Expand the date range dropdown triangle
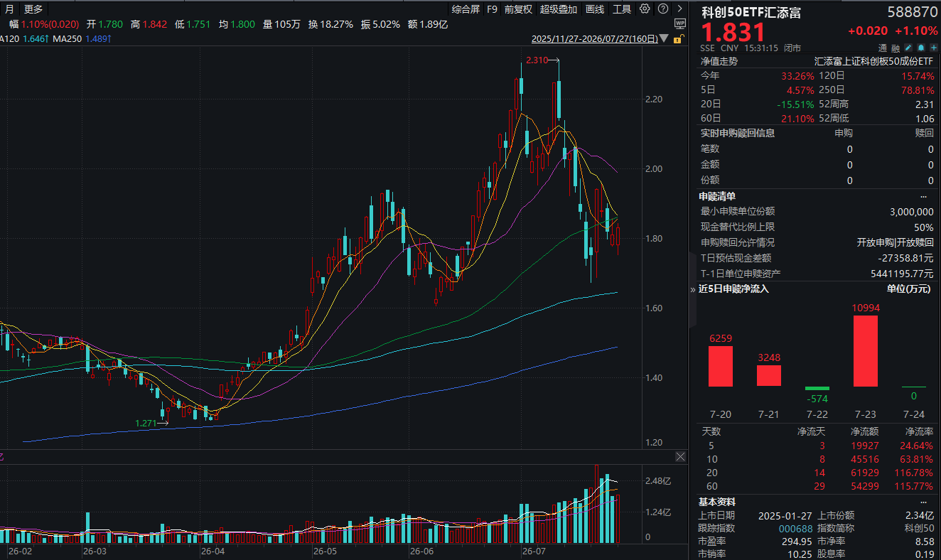941x560 pixels. click(664, 38)
